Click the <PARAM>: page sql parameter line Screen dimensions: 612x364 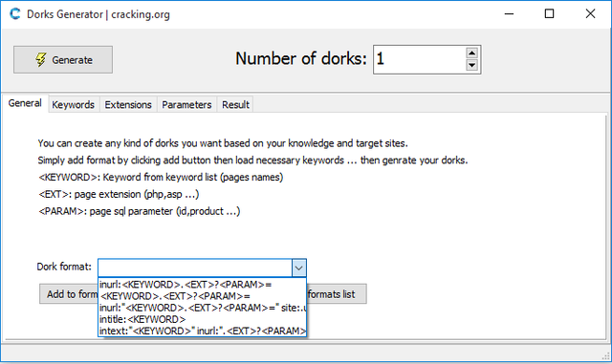click(x=140, y=211)
